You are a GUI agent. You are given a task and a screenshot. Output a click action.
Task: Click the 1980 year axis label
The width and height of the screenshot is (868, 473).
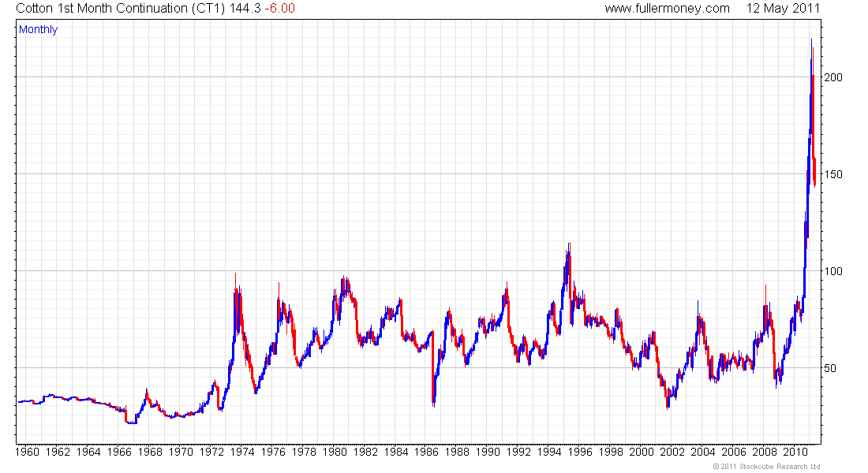(335, 452)
